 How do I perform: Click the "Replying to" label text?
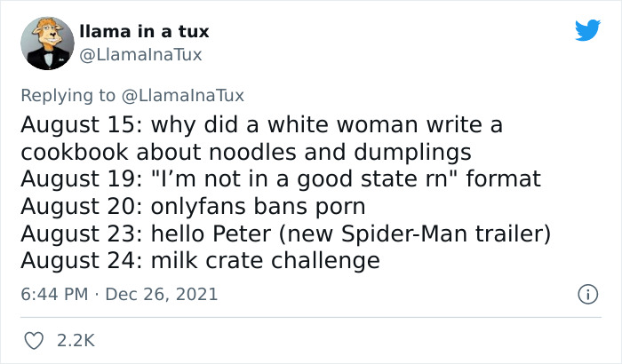point(70,95)
